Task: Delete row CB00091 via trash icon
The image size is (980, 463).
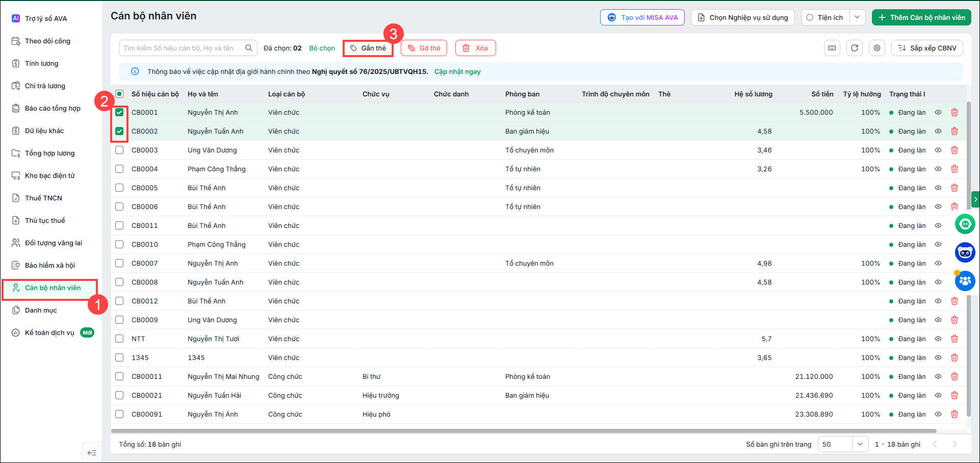Action: (x=955, y=414)
